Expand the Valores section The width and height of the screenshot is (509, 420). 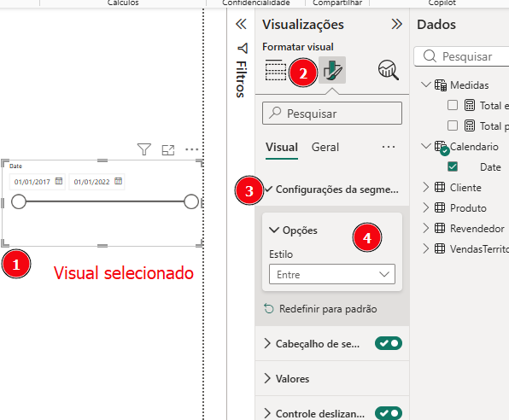(267, 378)
